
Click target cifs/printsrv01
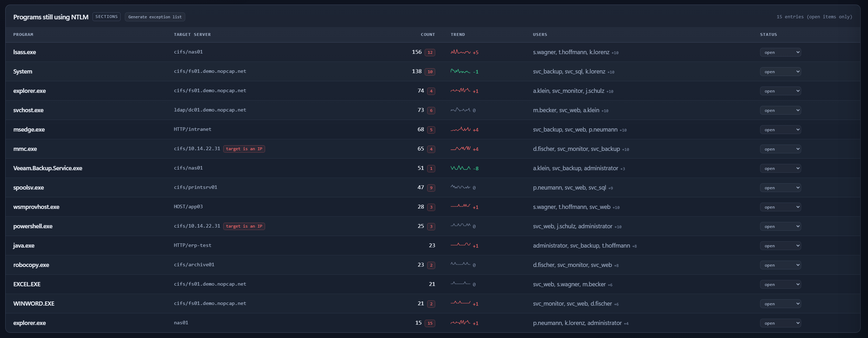pos(195,187)
